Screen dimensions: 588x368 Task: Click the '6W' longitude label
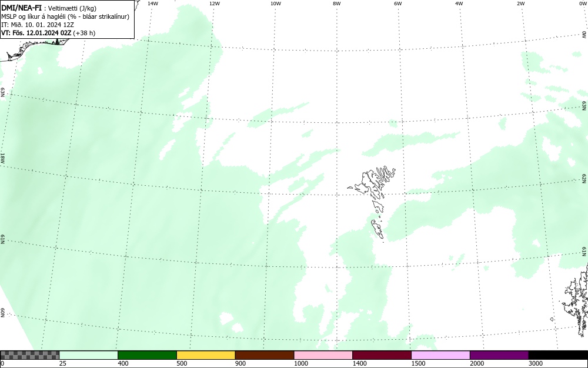398,4
